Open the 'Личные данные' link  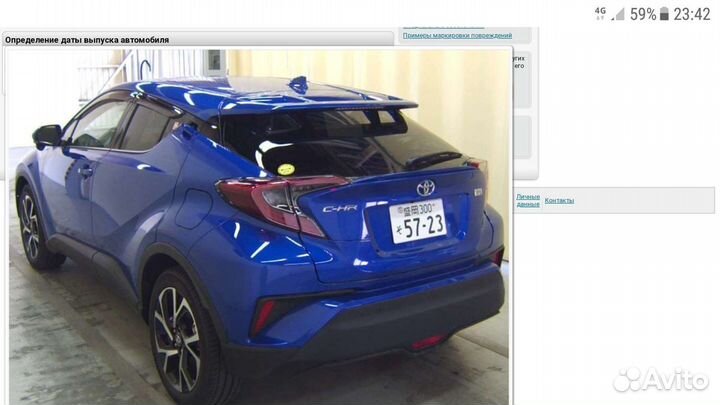527,200
